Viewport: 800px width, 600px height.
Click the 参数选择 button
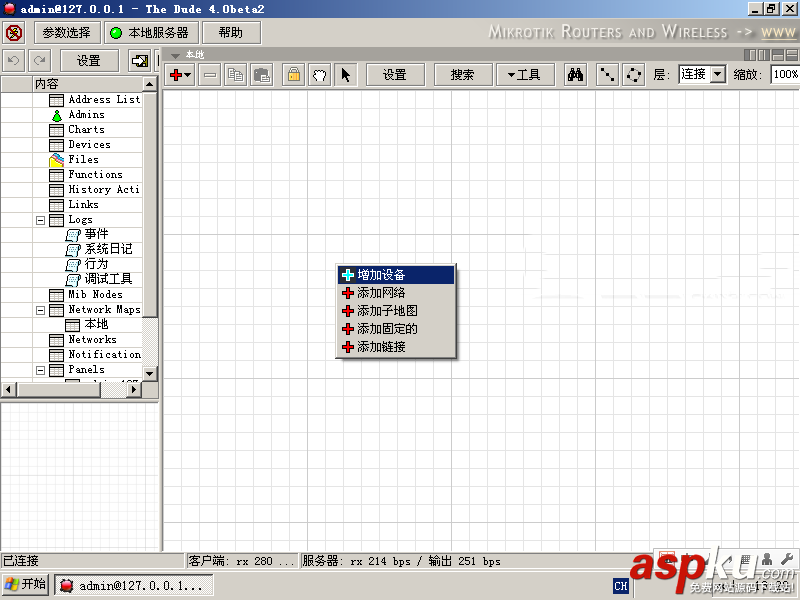[x=67, y=33]
